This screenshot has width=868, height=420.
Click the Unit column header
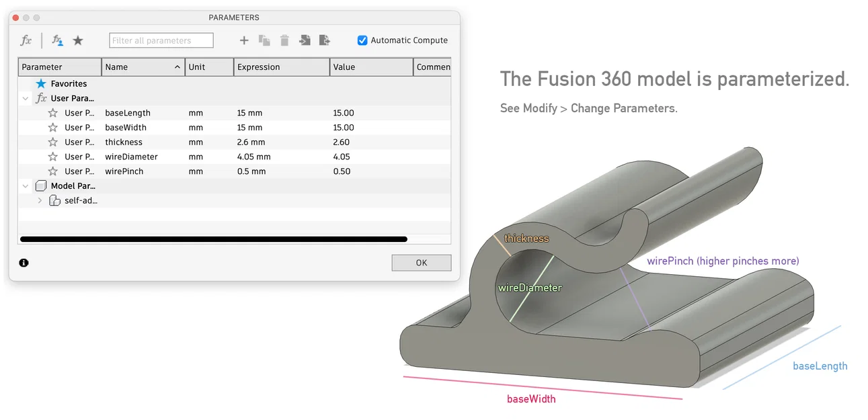click(x=210, y=67)
